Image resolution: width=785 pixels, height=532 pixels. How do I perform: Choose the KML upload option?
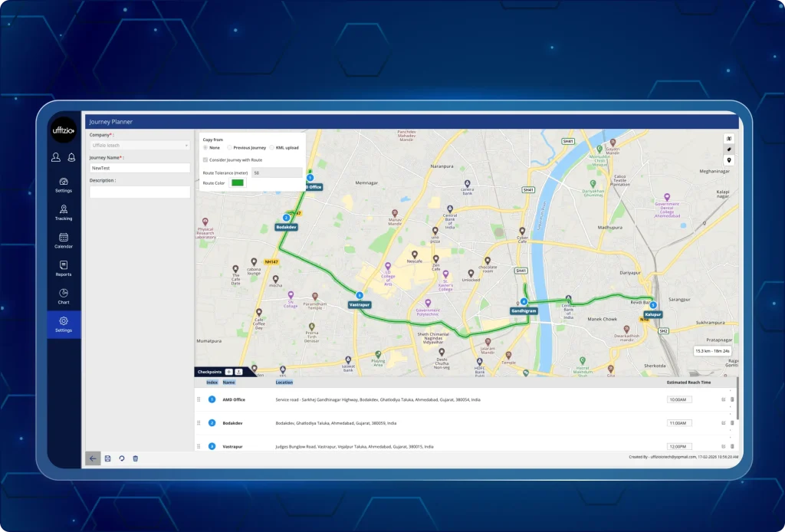(272, 147)
